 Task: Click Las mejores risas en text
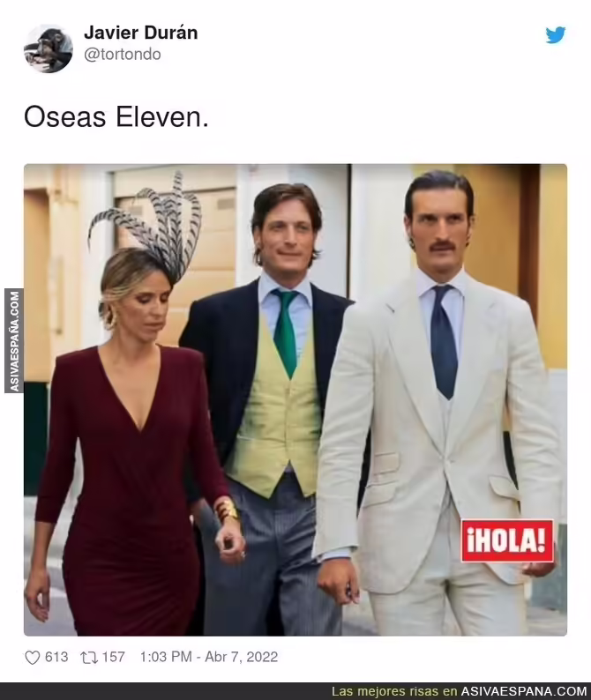pyautogui.click(x=394, y=691)
